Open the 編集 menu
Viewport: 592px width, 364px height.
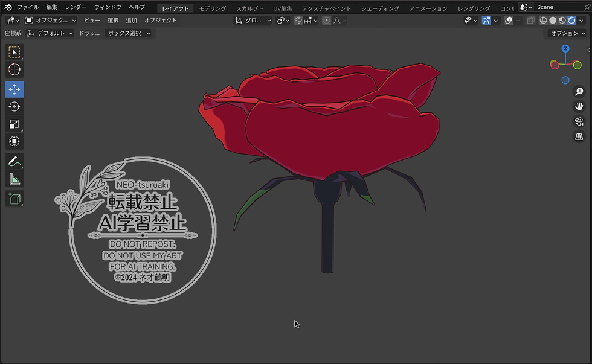tap(52, 7)
